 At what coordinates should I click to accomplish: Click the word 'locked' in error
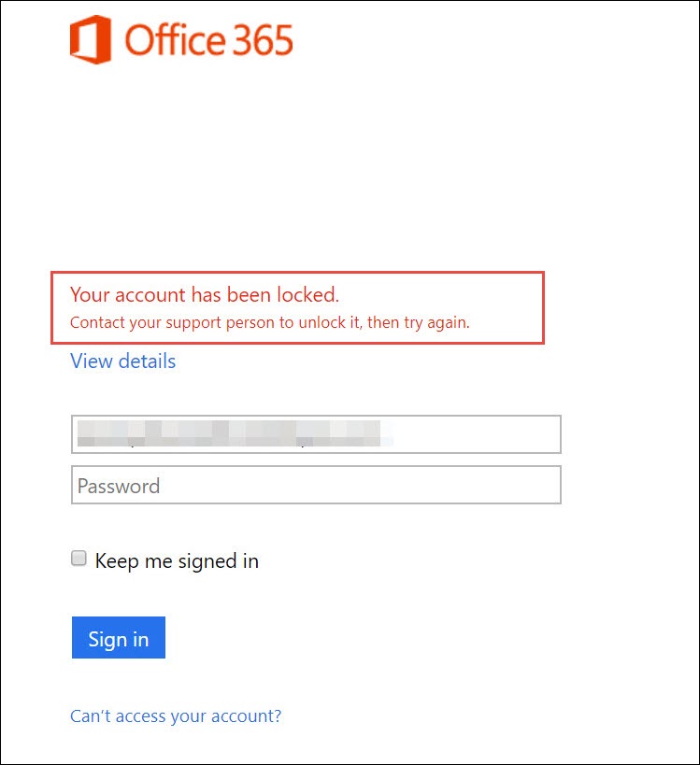click(306, 294)
